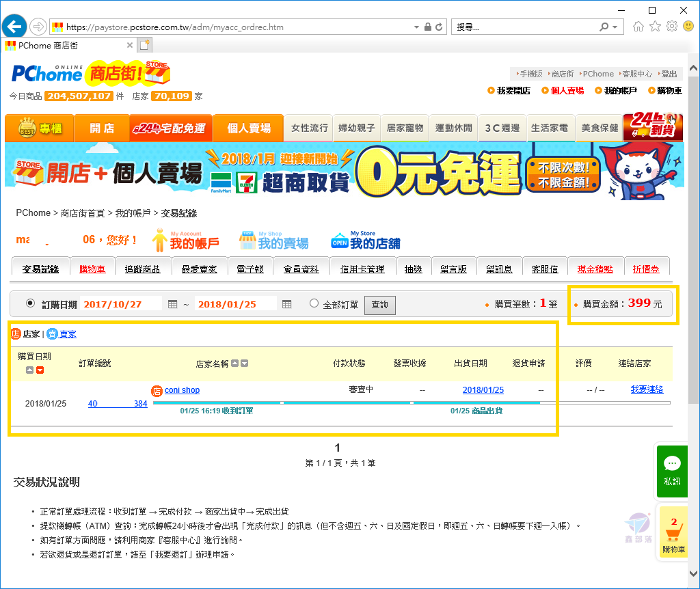Click the 我要連絡 contact link
Screen dimensions: 700x589
pyautogui.click(x=647, y=389)
